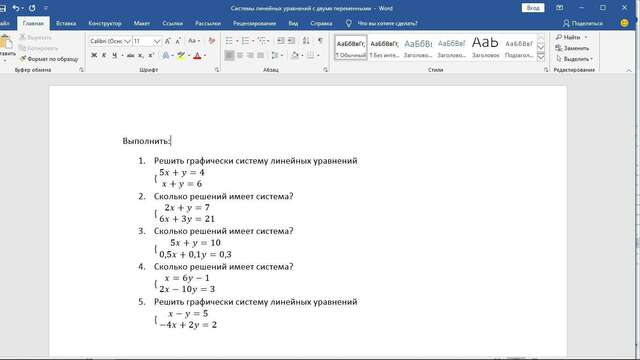Click the text highlight color icon

pos(181,56)
